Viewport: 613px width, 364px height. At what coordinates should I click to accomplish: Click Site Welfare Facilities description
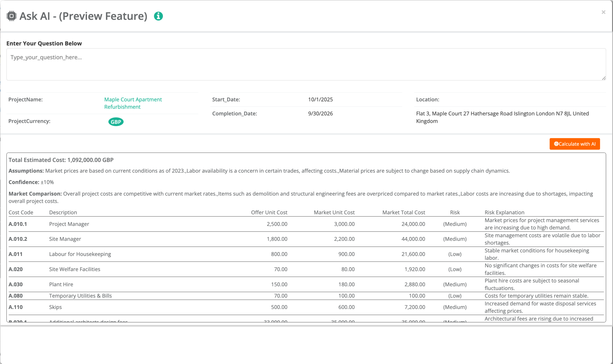74,269
